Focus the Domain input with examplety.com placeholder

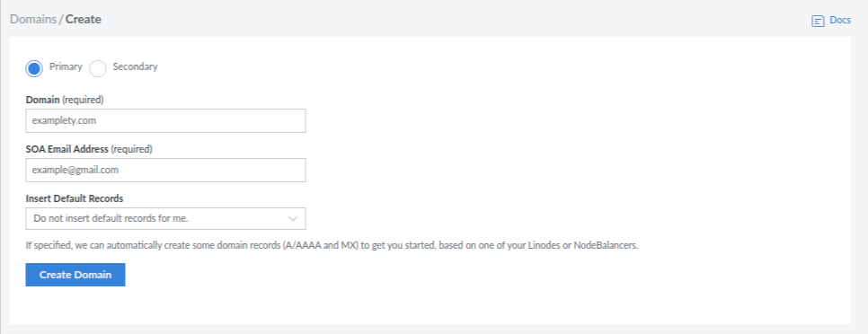point(165,120)
